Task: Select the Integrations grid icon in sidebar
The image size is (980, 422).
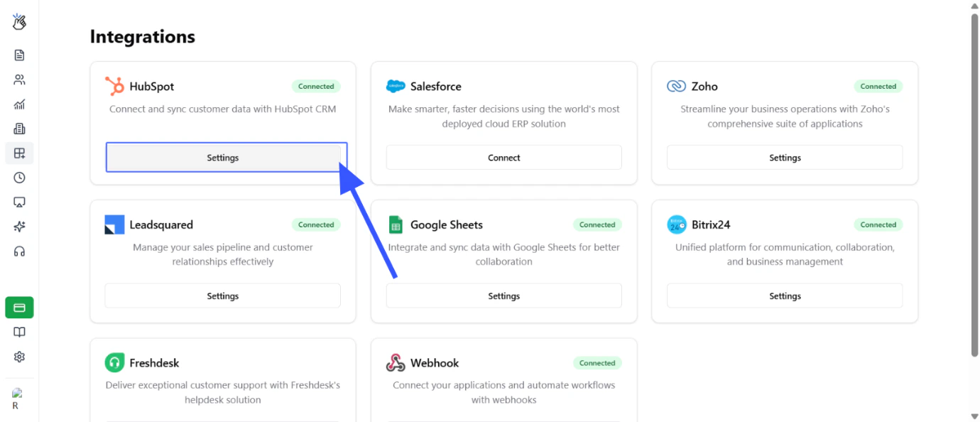Action: click(18, 153)
